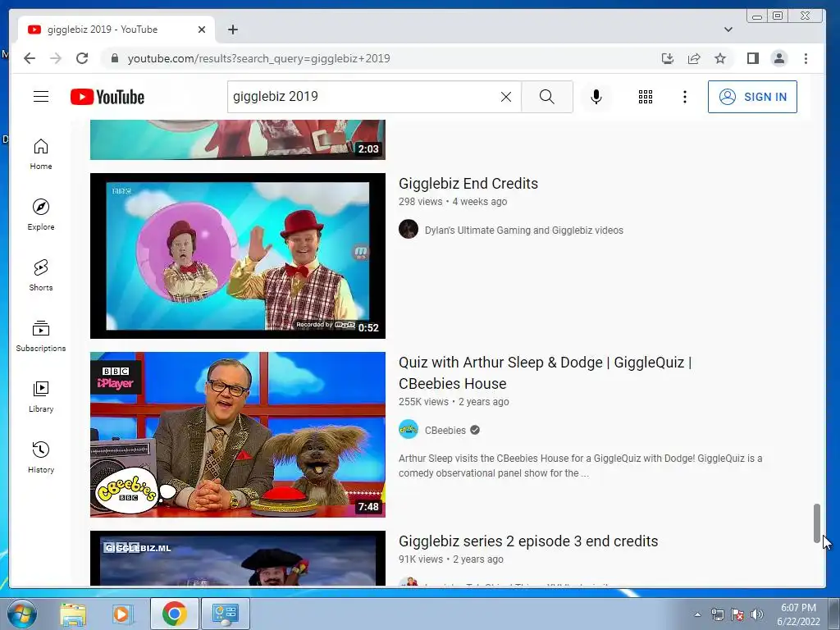Click the YouTube logo
The image size is (840, 630).
107,97
